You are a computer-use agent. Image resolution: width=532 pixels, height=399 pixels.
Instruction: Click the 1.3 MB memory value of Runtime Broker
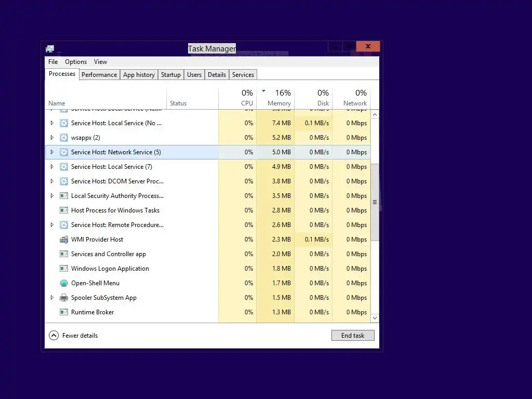[x=281, y=312]
